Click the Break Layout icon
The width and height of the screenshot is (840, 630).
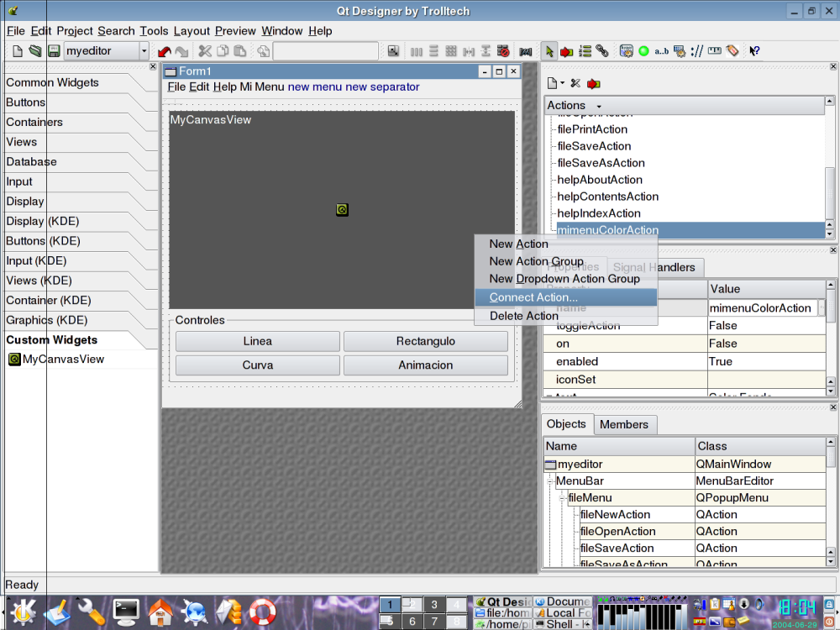[503, 51]
